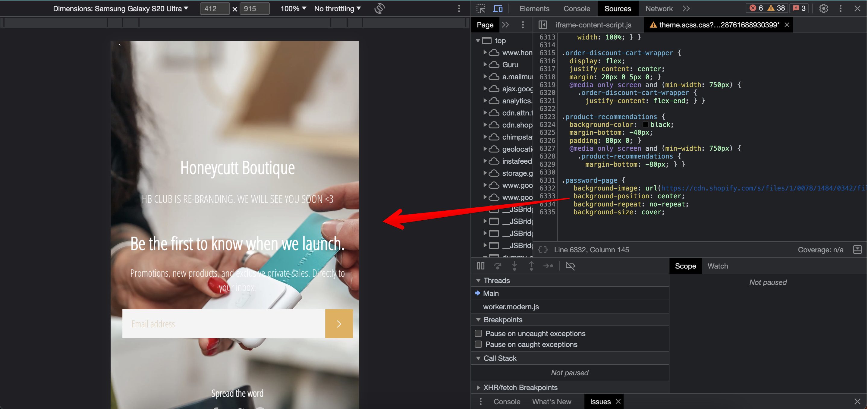This screenshot has width=868, height=409.
Task: Open the DevTools three-dot customize menu
Action: [840, 8]
